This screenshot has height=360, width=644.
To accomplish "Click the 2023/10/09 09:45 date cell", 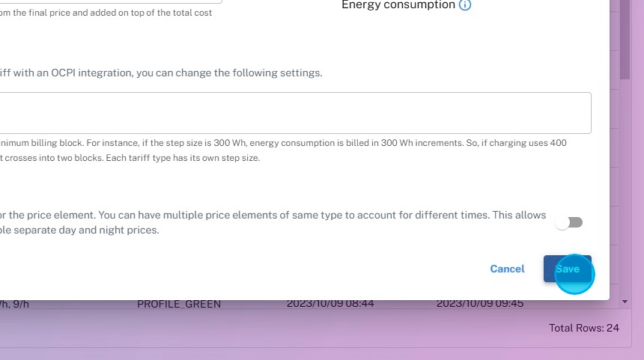I will click(480, 304).
